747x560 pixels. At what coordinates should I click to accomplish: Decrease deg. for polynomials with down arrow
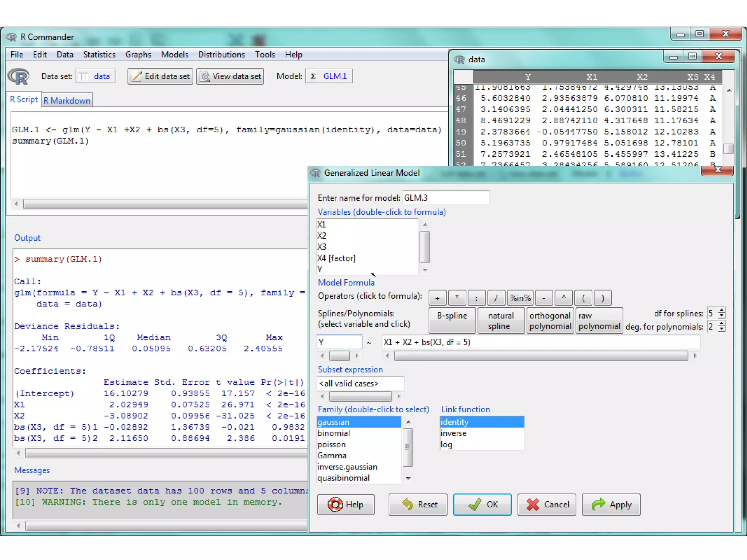click(x=721, y=329)
